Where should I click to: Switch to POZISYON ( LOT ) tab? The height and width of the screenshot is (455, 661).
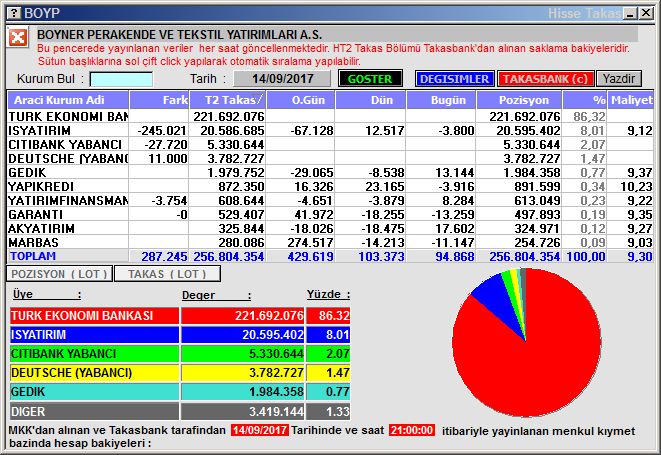pyautogui.click(x=59, y=274)
